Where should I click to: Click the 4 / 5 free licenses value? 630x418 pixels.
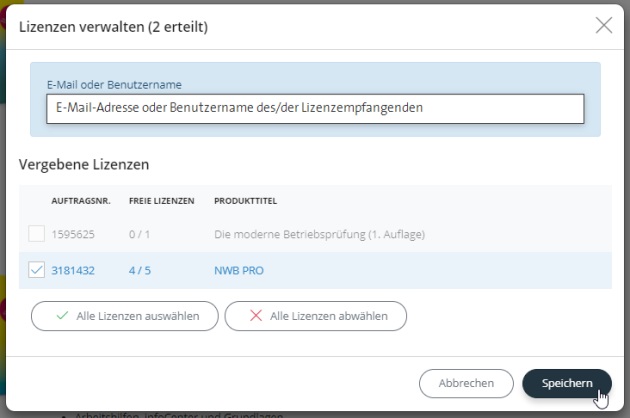tap(143, 269)
